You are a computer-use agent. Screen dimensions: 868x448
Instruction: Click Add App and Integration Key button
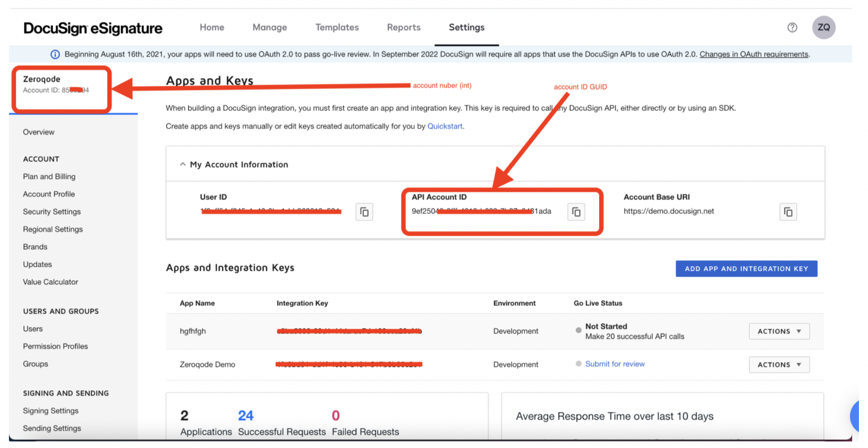click(x=746, y=269)
